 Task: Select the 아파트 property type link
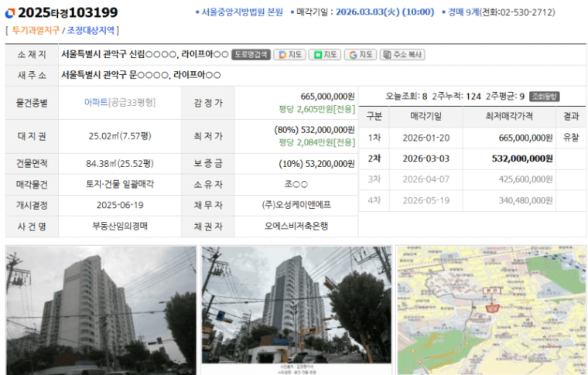tap(95, 102)
